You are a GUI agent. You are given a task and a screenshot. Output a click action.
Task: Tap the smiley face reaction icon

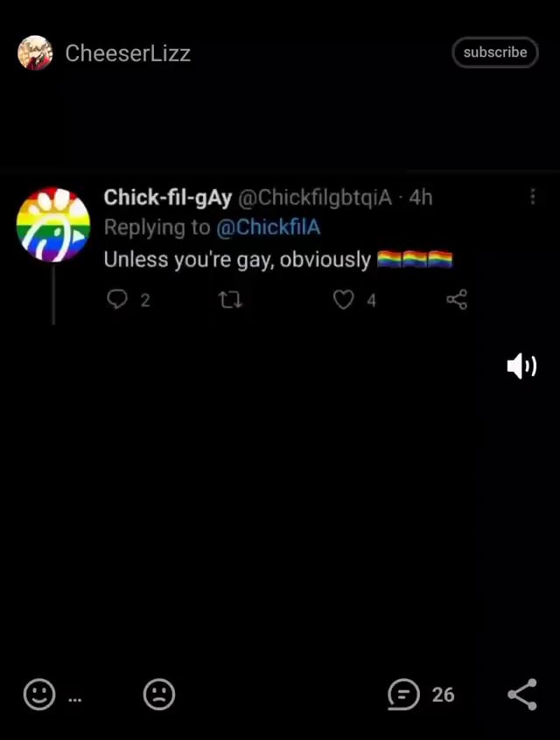click(39, 695)
